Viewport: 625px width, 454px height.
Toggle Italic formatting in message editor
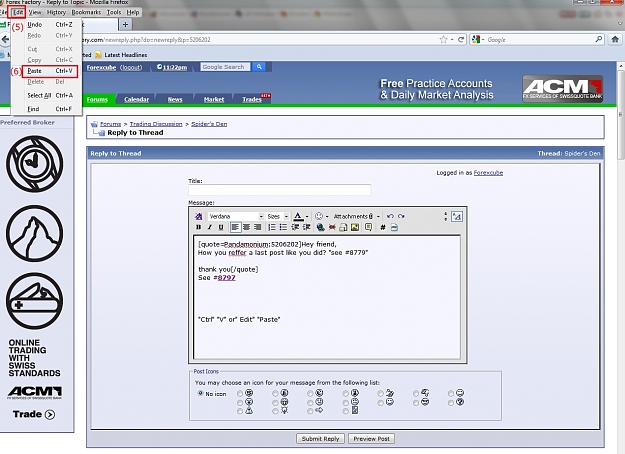click(209, 227)
